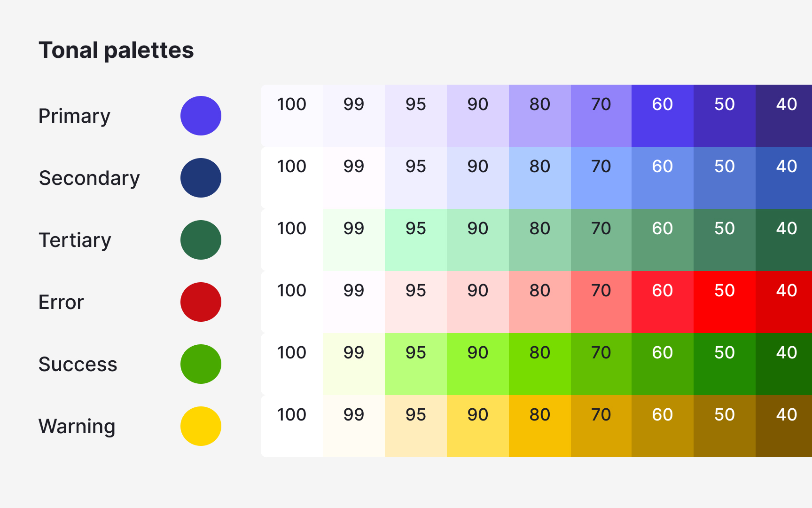
Task: Click the Success tone 40 swatch
Action: click(x=785, y=364)
